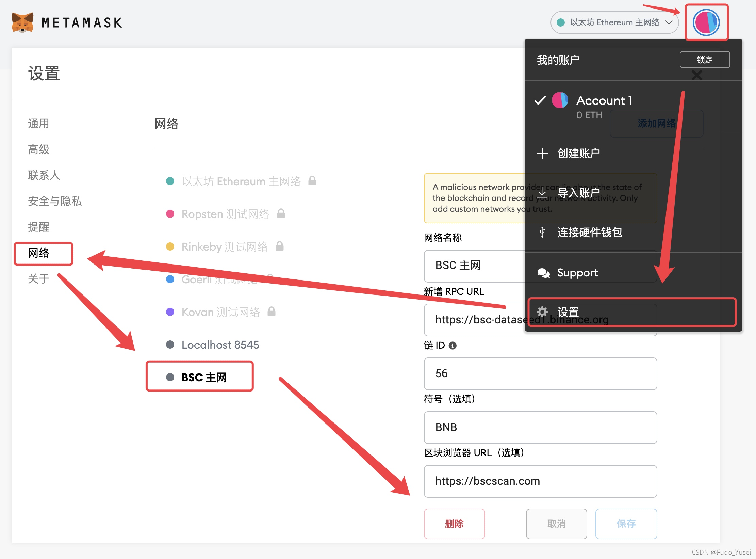
Task: Click the teal dot of Ethereum mainnet
Action: (170, 181)
